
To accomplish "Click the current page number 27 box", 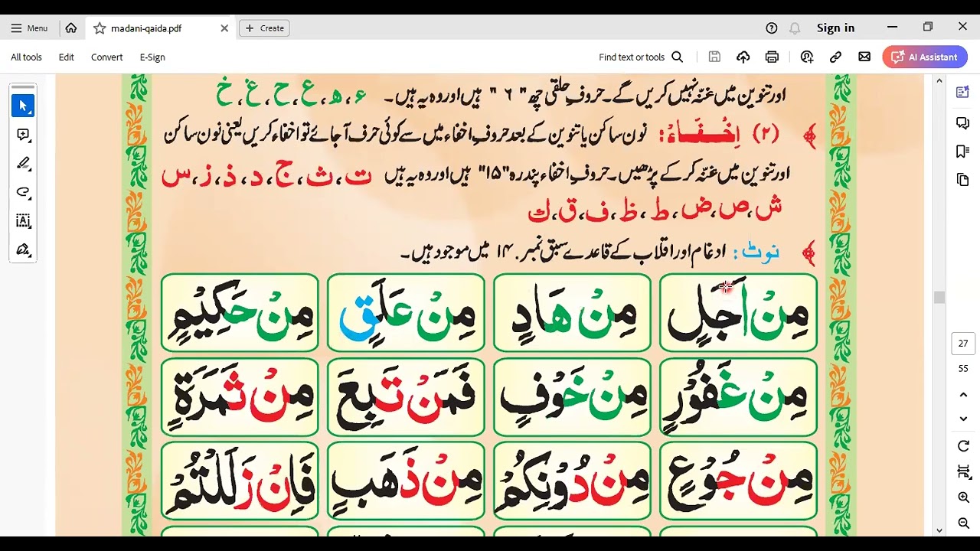I will tap(963, 344).
